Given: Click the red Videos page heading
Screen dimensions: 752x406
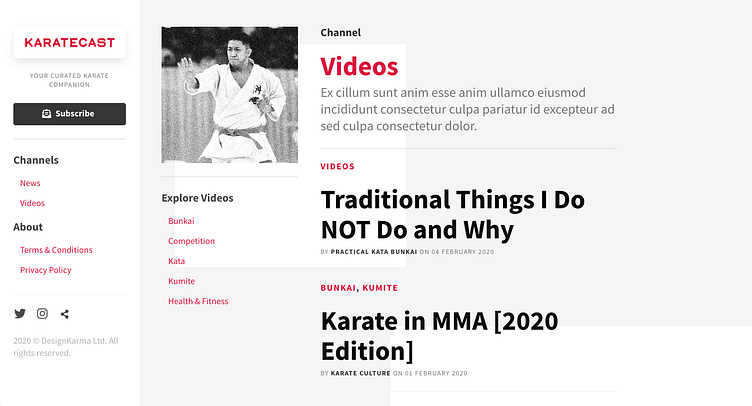Looking at the screenshot, I should click(359, 66).
